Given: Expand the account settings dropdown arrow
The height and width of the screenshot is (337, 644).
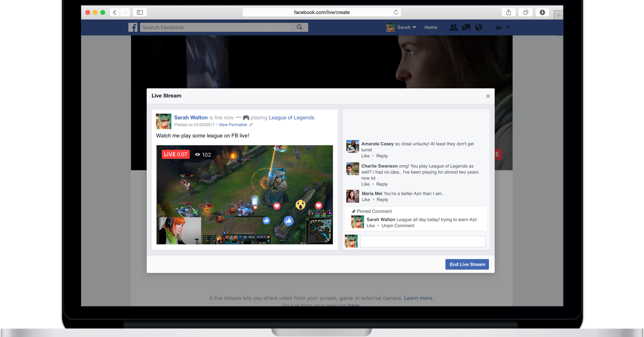Looking at the screenshot, I should click(x=508, y=27).
